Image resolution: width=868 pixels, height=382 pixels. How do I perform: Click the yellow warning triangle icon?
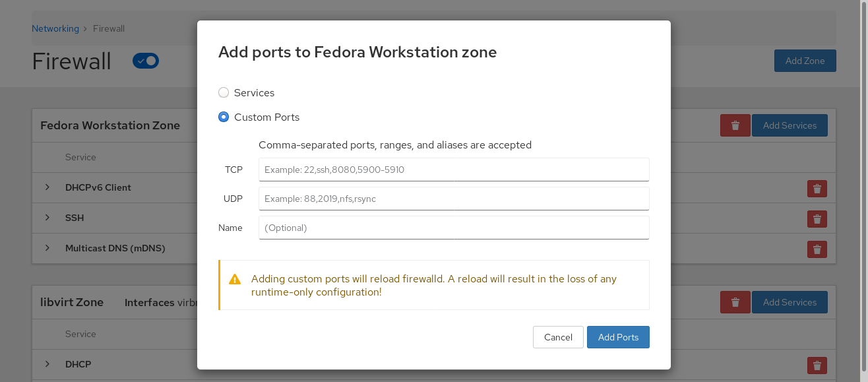point(235,280)
